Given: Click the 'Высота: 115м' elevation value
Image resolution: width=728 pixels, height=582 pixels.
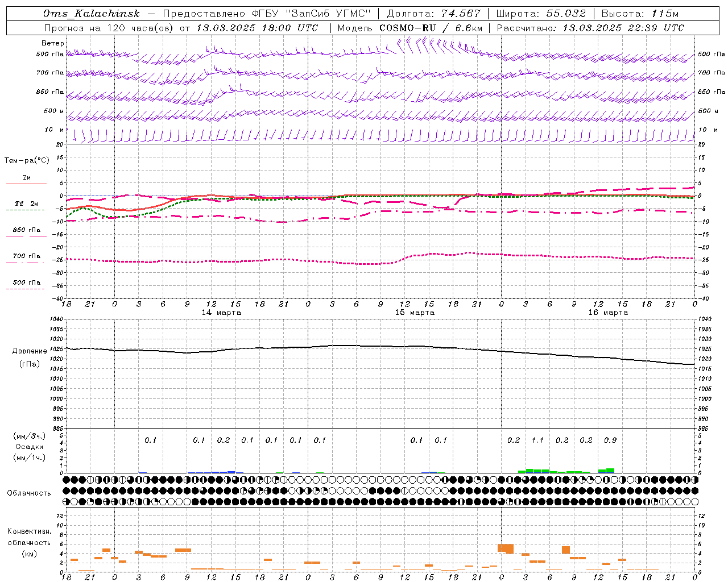Looking at the screenshot, I should tap(640, 14).
